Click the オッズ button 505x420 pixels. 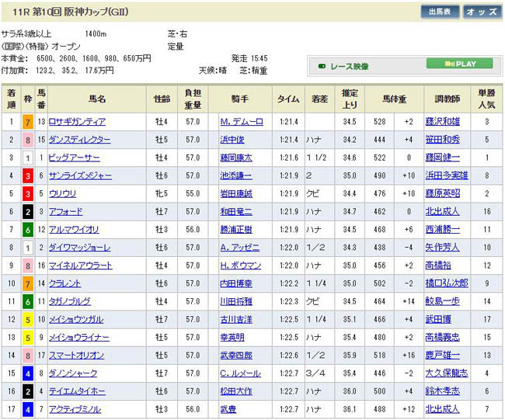[482, 12]
